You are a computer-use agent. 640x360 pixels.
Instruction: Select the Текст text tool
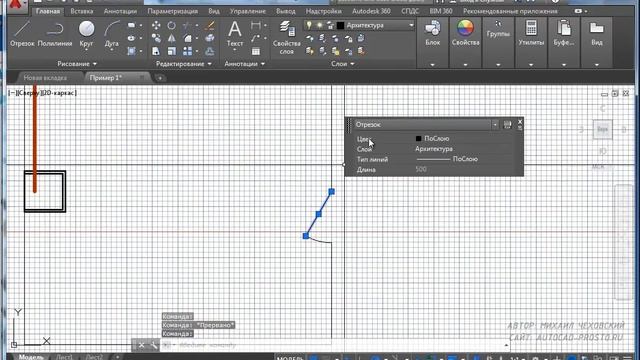coord(235,33)
